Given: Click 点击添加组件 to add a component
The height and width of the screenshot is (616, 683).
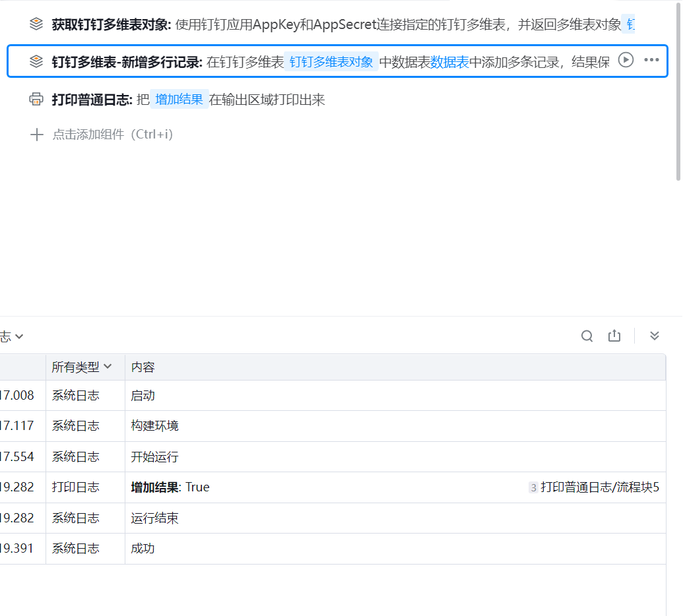Looking at the screenshot, I should [x=112, y=135].
